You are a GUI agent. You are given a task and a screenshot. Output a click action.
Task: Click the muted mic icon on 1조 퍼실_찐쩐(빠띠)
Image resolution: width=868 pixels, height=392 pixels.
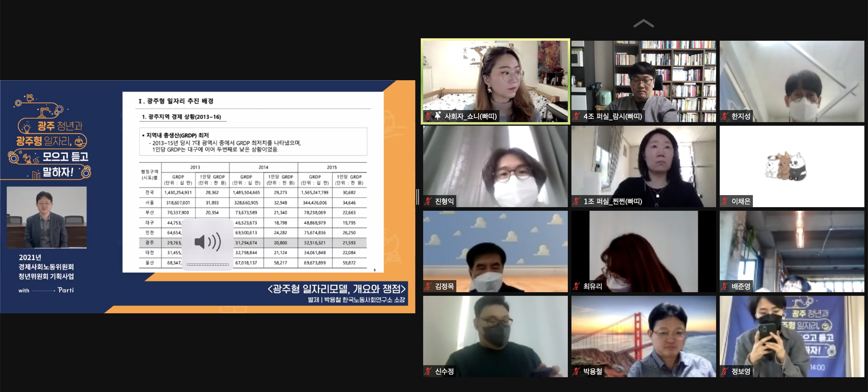576,201
